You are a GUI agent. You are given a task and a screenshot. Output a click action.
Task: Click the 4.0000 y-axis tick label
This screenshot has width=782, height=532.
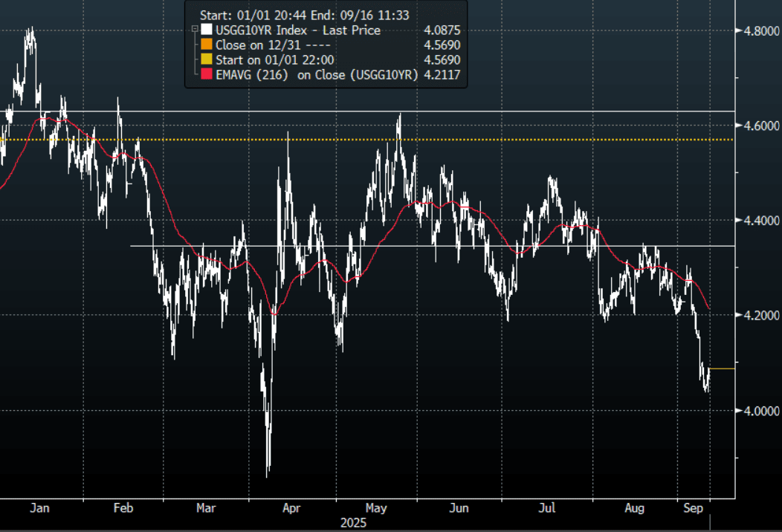click(x=758, y=411)
